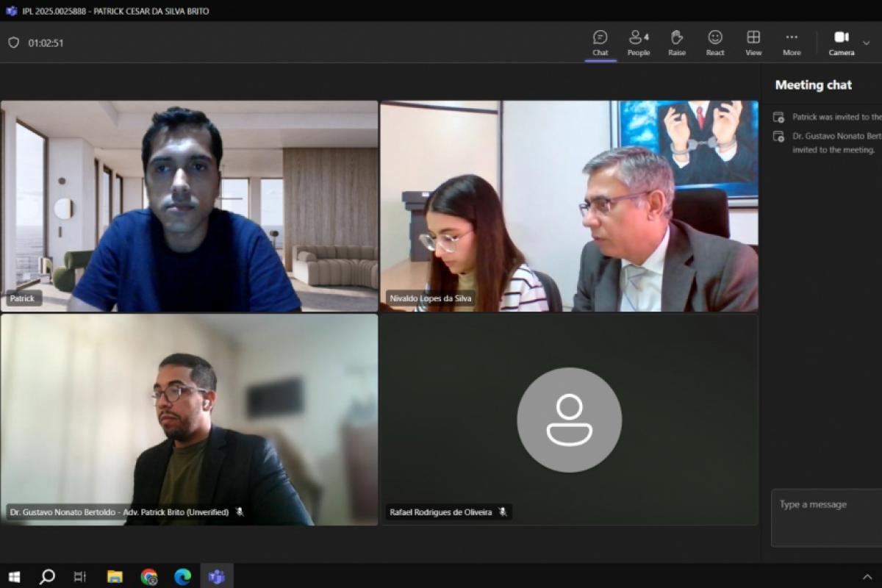Select Dr. Gustavo Nonato Bertoldo's video tile
Viewport: 882px width, 588px height.
click(x=189, y=419)
